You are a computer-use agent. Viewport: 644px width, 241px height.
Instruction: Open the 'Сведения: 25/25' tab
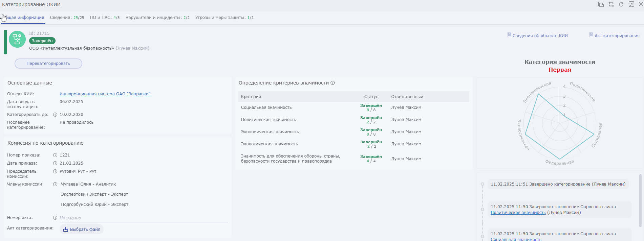[x=67, y=18]
